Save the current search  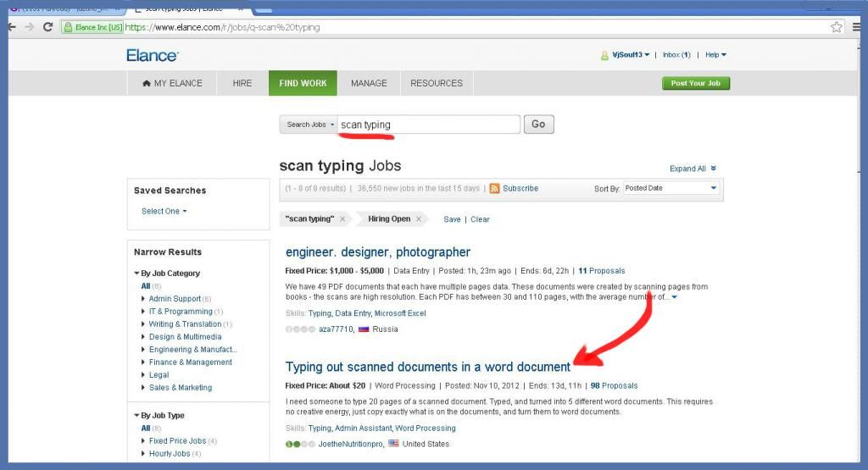click(x=452, y=219)
